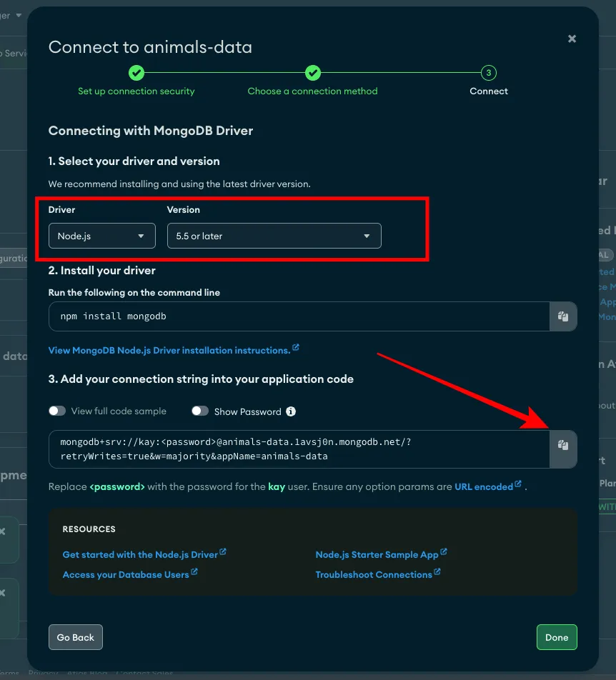Image resolution: width=616 pixels, height=680 pixels.
Task: Go to Set up connection security step
Action: (x=136, y=81)
